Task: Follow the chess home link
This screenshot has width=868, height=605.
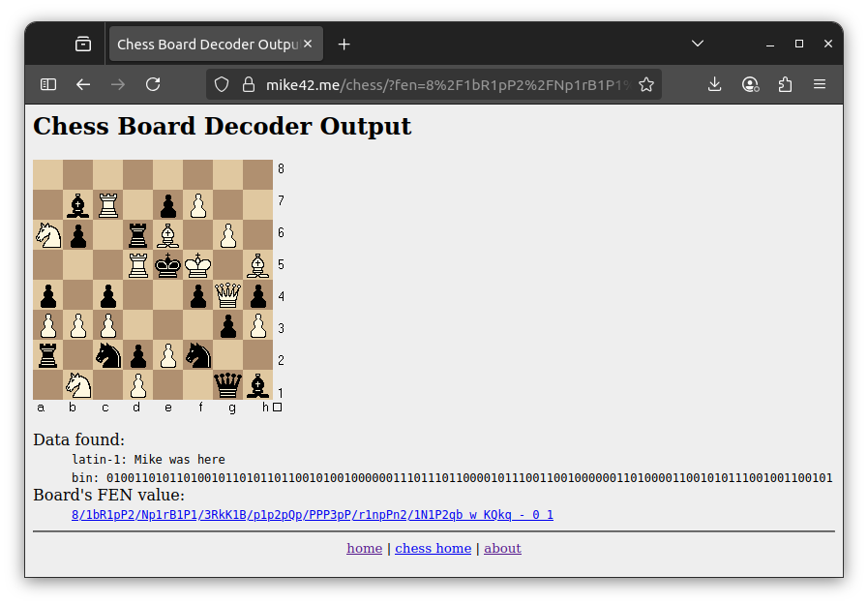Action: (x=433, y=548)
